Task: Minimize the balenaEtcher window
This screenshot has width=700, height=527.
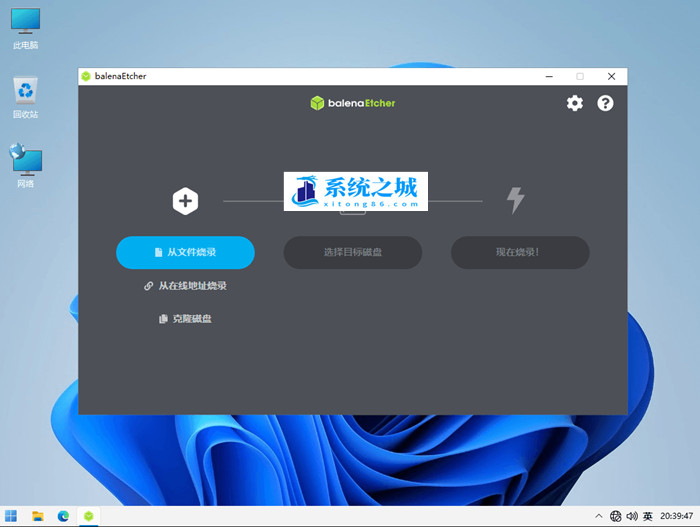Action: [x=549, y=76]
